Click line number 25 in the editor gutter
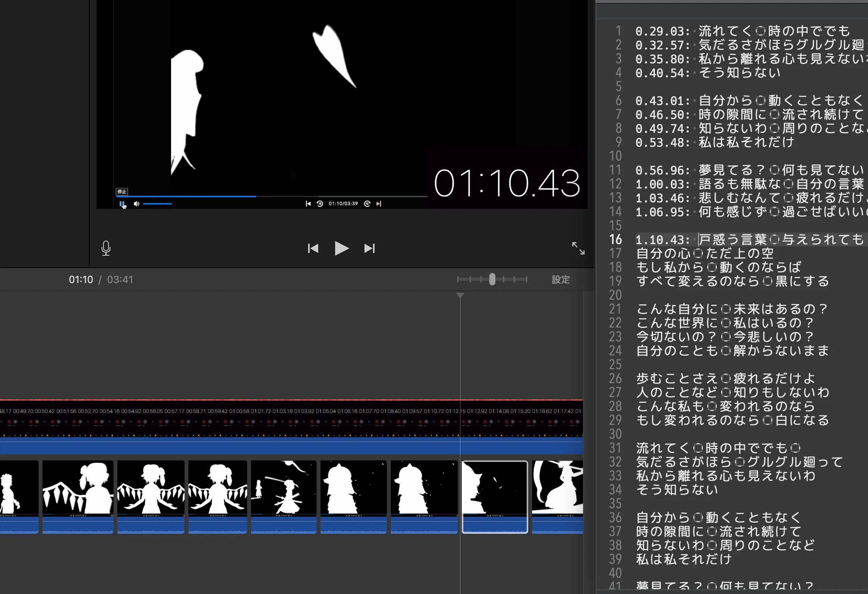The image size is (868, 594). (615, 365)
